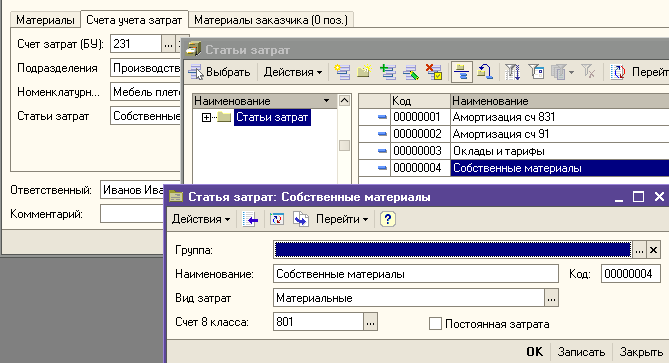Click the OK button
669x363 pixels.
tap(535, 352)
